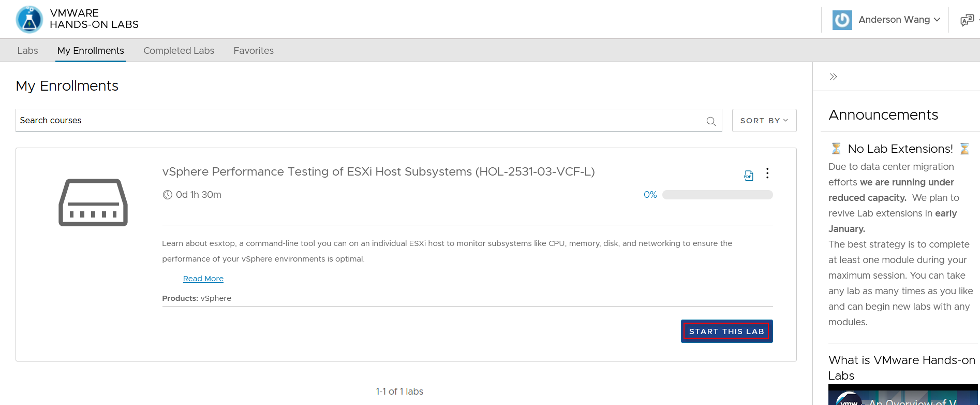Collapse the Announcements side panel
The height and width of the screenshot is (405, 980).
(833, 77)
